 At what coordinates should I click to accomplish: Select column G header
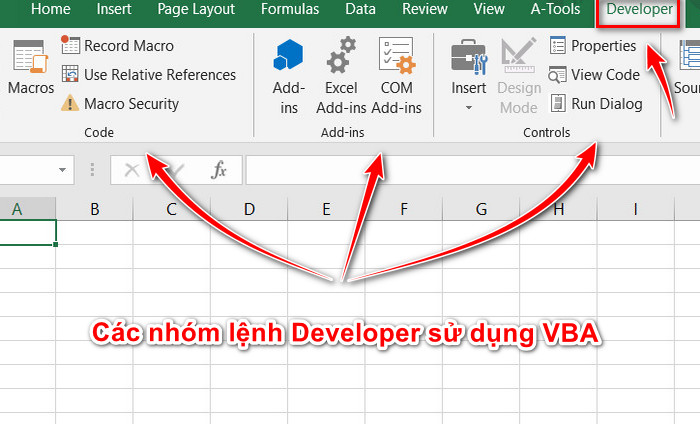(481, 209)
